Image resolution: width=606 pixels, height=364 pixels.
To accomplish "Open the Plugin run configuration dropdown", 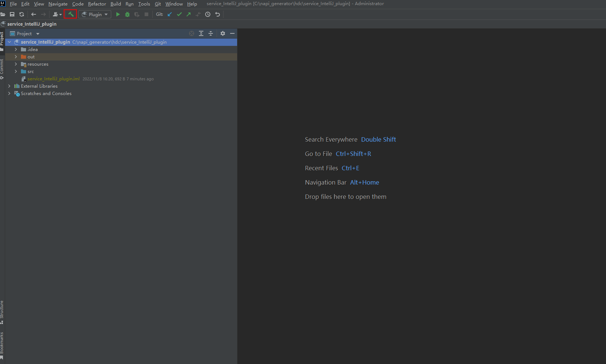I will pos(95,14).
